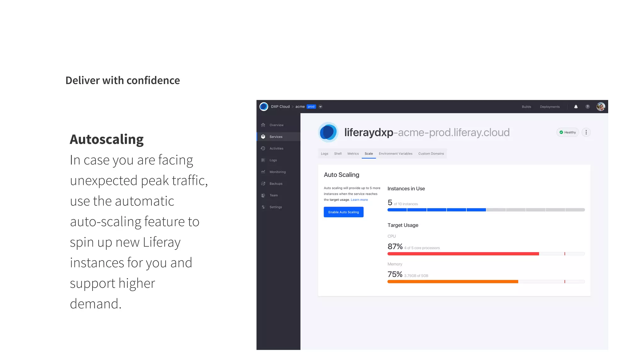The width and height of the screenshot is (644, 362).
Task: Select Settings label in the sidebar
Action: pos(276,207)
